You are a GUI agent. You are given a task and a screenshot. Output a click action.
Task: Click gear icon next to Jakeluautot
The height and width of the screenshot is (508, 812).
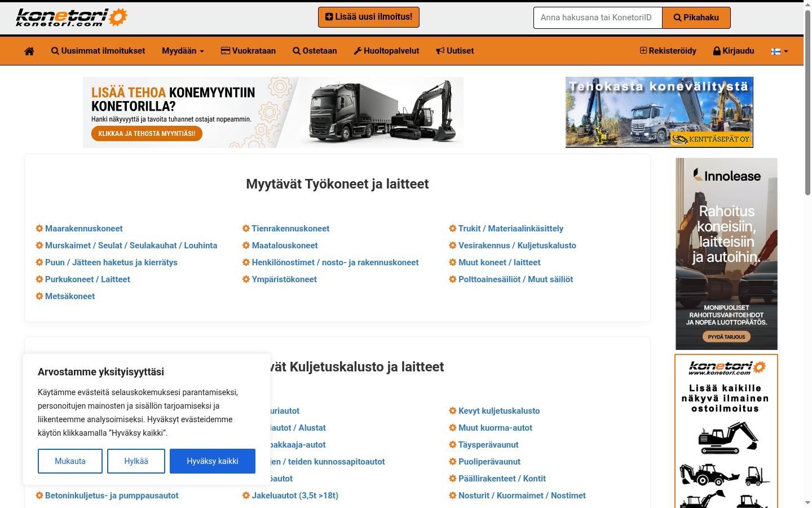point(246,496)
